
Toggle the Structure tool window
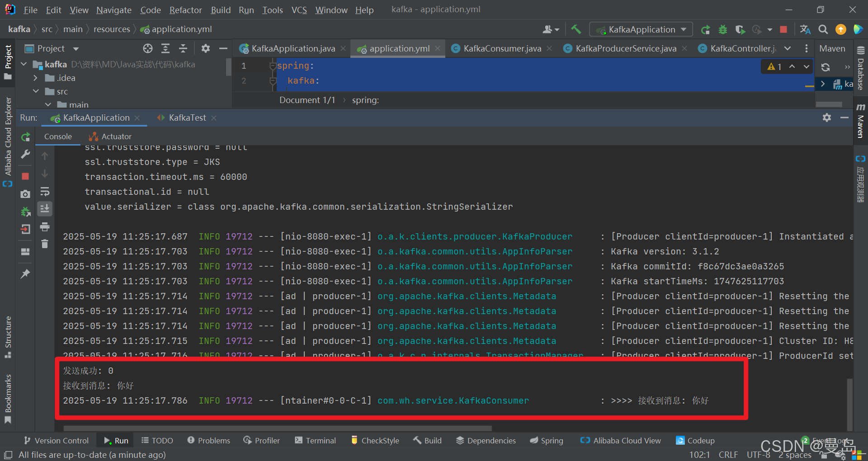pyautogui.click(x=8, y=337)
